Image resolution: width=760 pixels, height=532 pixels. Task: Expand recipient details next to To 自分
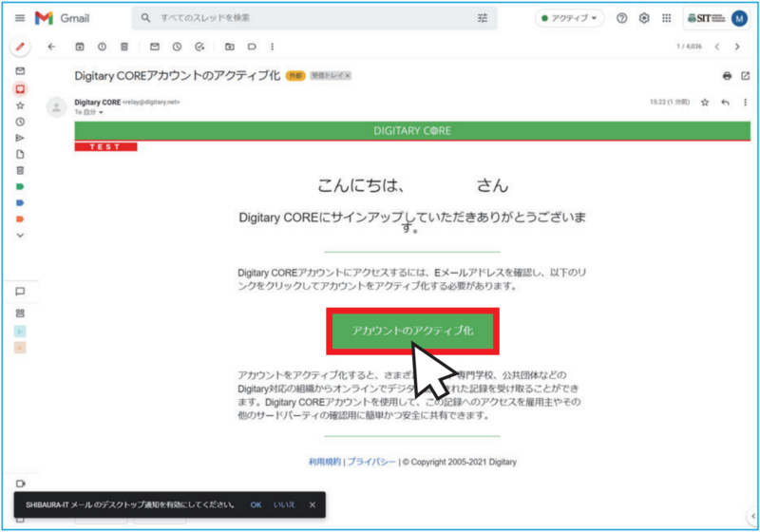click(102, 112)
